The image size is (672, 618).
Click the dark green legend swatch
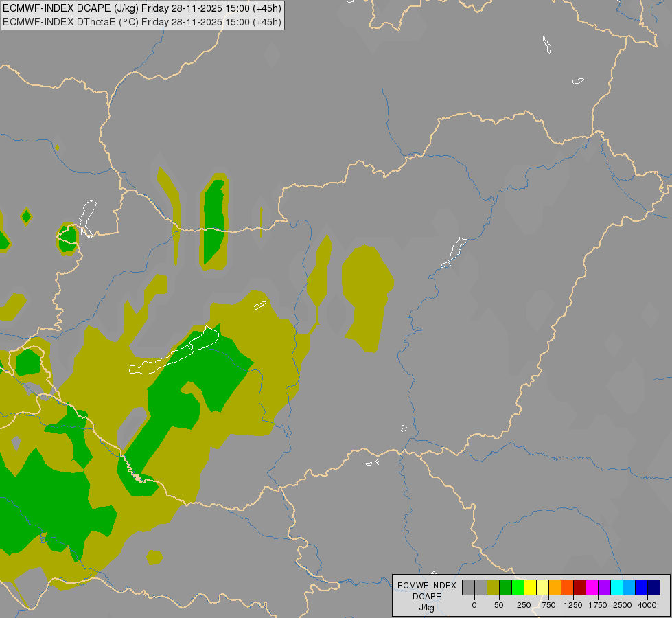506,587
